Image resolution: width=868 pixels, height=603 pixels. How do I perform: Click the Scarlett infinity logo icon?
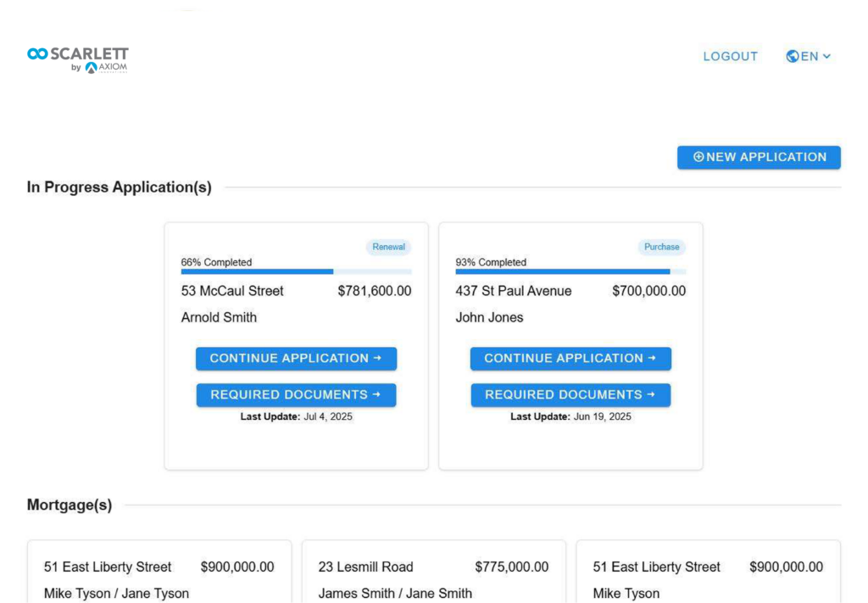tap(37, 53)
